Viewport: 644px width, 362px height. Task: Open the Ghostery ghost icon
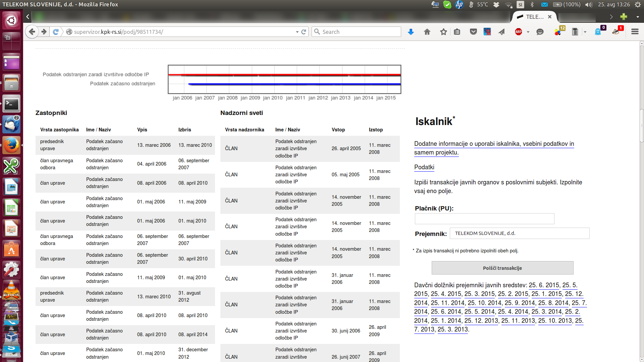tap(598, 32)
